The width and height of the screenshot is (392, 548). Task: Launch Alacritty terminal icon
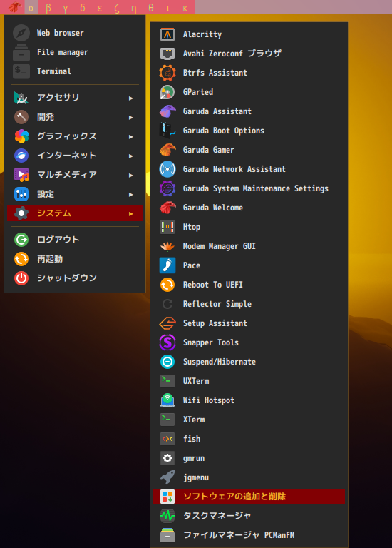click(167, 34)
